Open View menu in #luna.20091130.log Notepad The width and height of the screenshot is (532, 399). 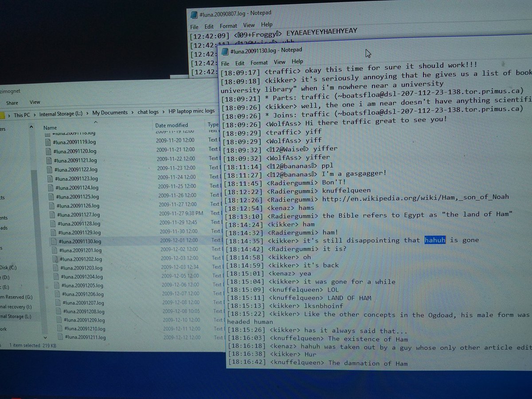(x=280, y=62)
